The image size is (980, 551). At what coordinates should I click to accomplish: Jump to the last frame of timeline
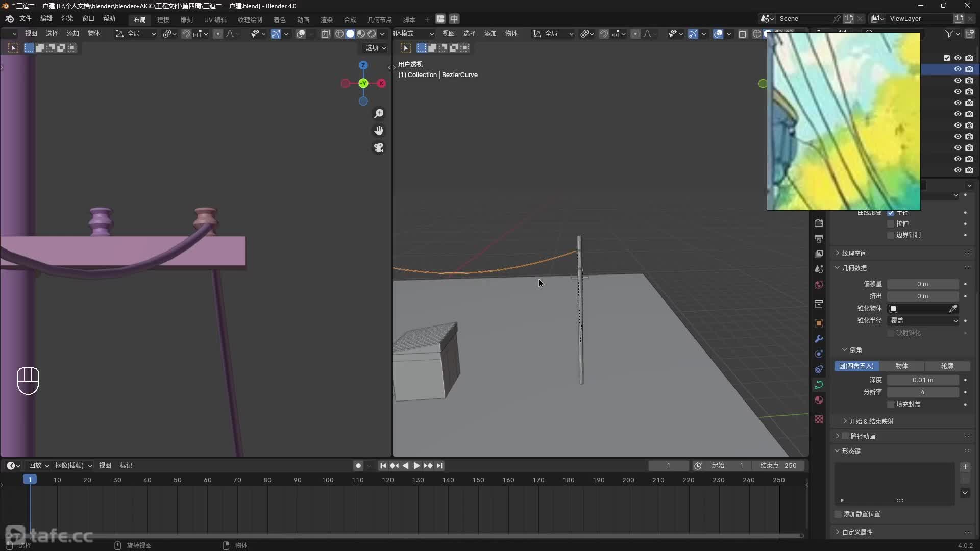pyautogui.click(x=439, y=465)
